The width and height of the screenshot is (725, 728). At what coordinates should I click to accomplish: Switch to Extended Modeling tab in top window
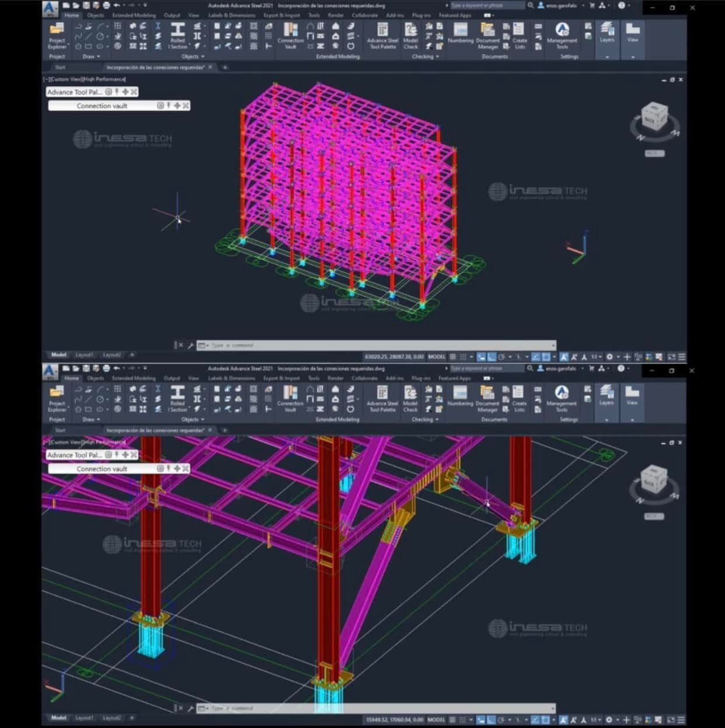134,15
